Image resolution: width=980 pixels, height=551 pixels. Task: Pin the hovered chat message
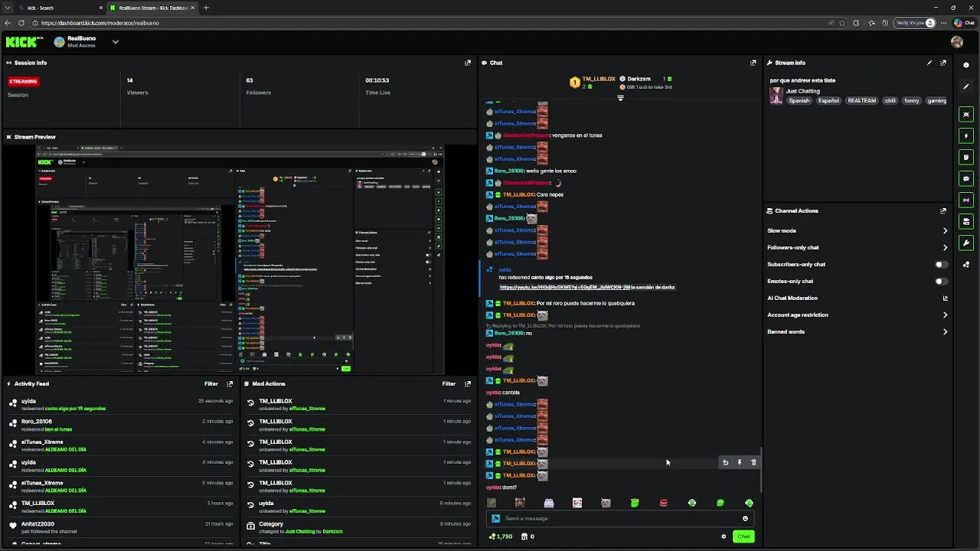pos(740,462)
